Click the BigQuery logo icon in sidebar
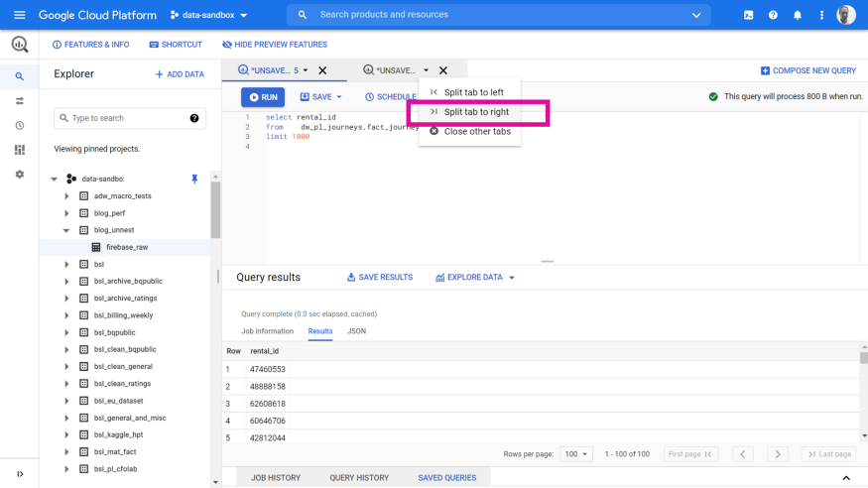Screen dimensions: 868x488 click(20, 45)
